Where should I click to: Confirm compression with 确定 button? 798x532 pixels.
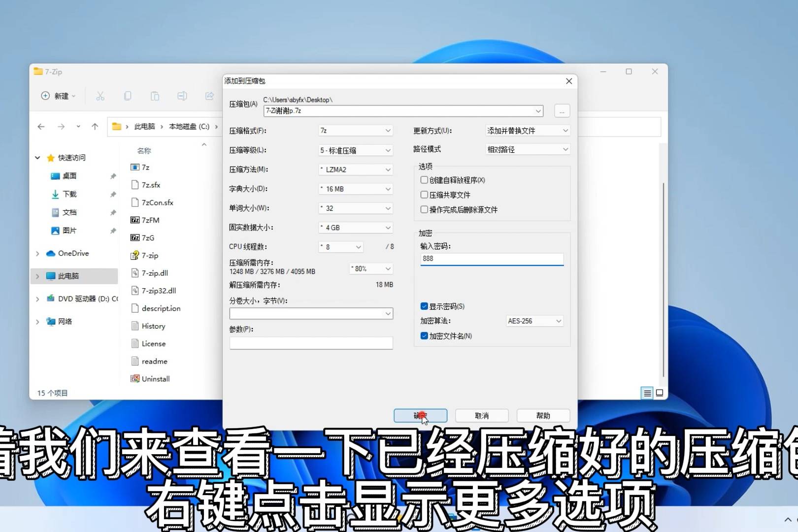(x=420, y=416)
